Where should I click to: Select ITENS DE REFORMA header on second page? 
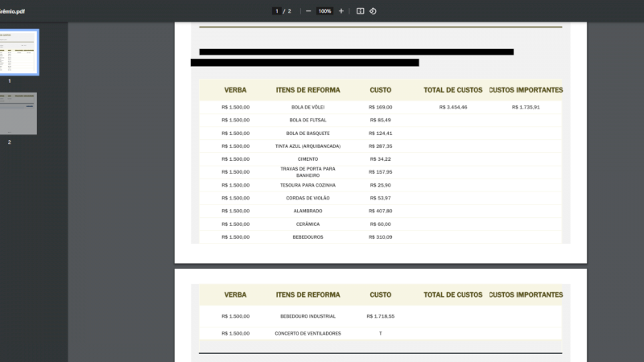pyautogui.click(x=308, y=294)
